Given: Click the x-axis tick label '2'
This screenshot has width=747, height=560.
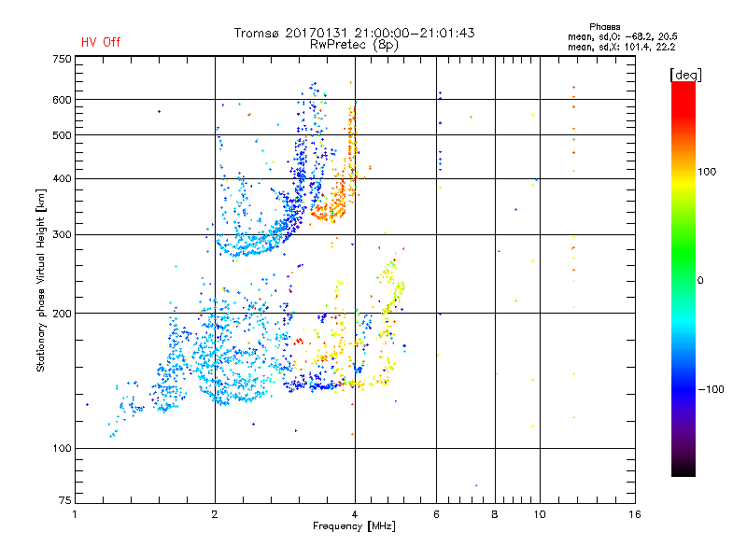Looking at the screenshot, I should (x=215, y=514).
